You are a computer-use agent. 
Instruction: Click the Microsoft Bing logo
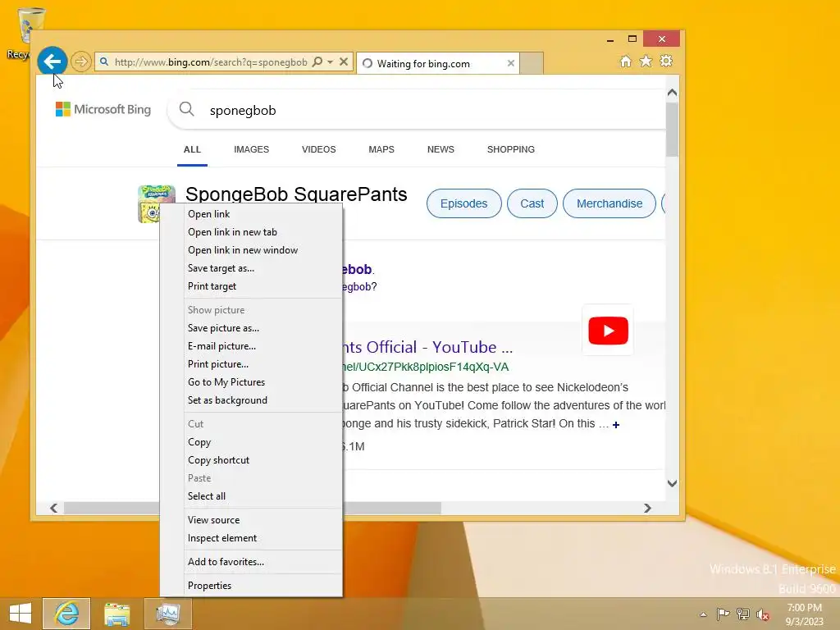103,109
